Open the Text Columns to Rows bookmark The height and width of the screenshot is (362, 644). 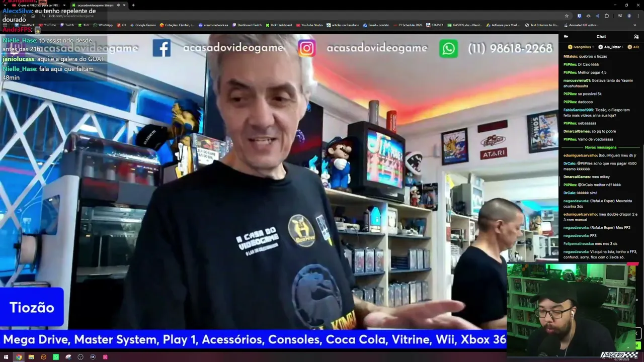point(541,25)
